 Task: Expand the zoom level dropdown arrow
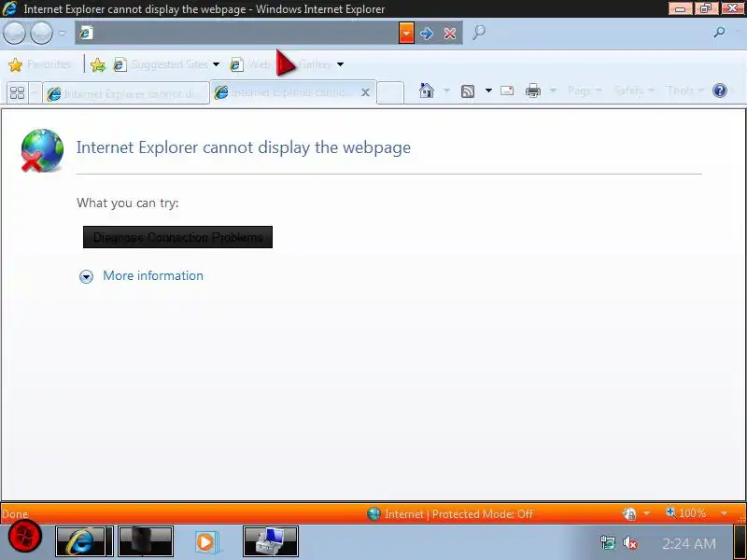pos(725,513)
